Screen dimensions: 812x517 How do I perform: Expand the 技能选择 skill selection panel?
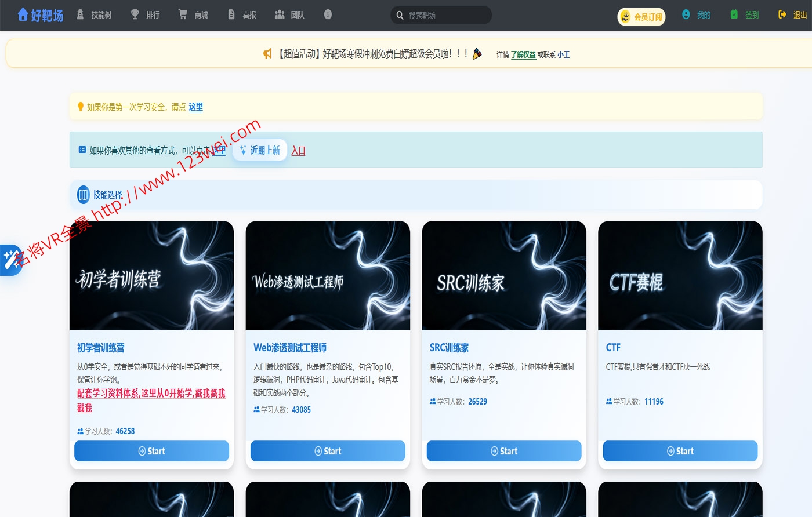[84, 195]
